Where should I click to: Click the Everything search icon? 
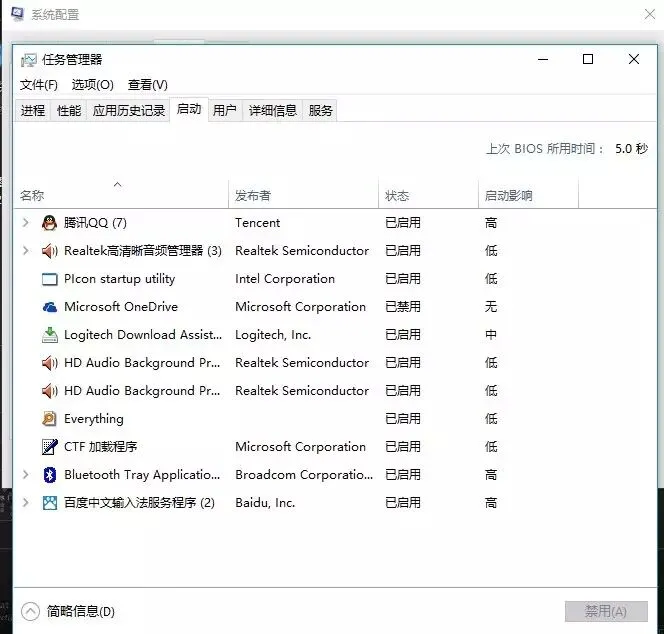[x=50, y=418]
